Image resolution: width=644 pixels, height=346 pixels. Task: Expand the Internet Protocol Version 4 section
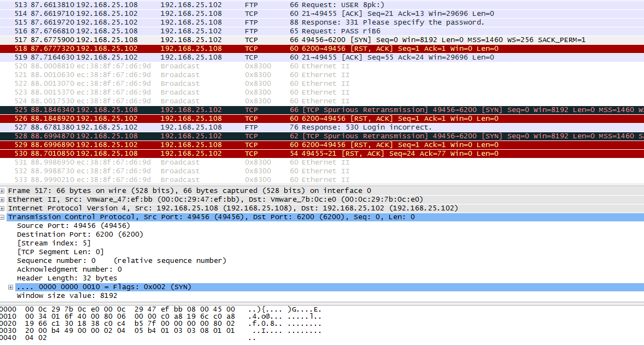pos(3,208)
